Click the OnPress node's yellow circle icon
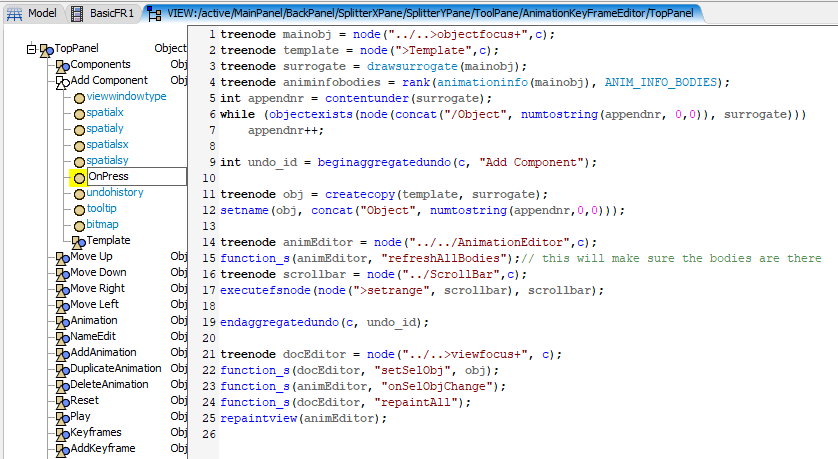This screenshot has height=459, width=838. 79,177
